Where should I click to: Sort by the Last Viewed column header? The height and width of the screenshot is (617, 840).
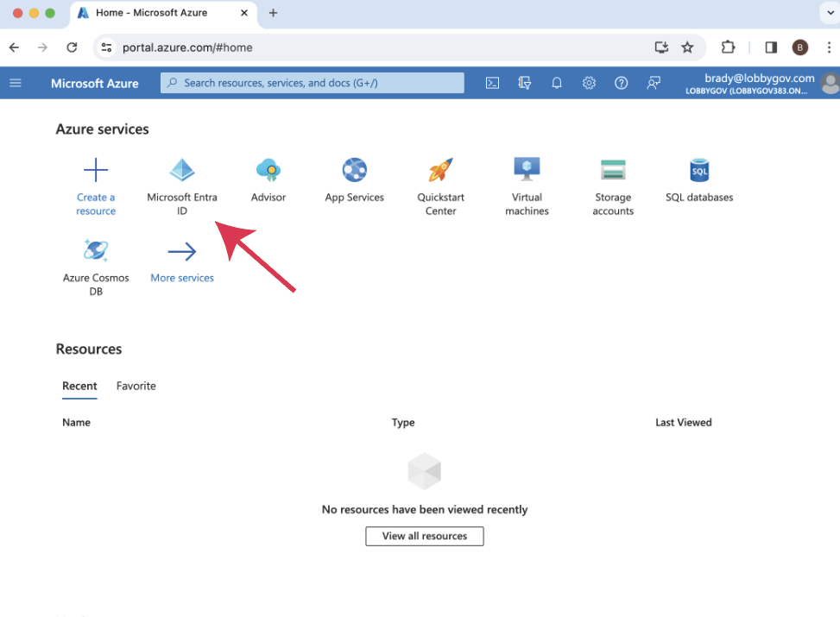point(684,423)
